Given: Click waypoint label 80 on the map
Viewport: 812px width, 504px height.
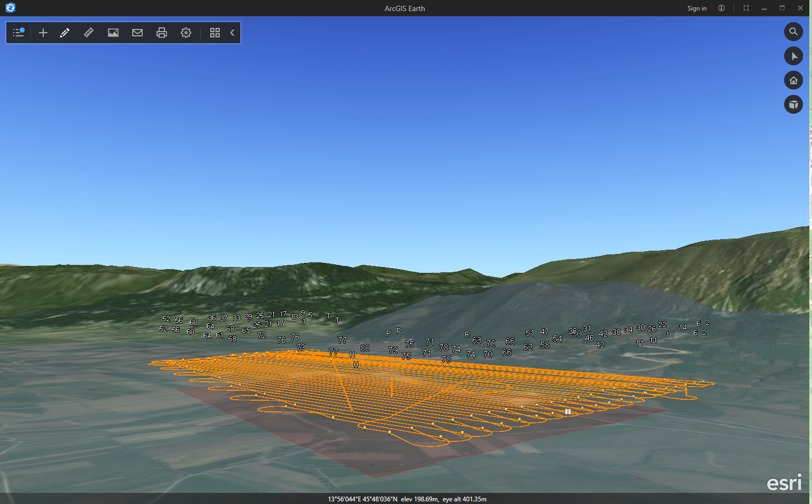Looking at the screenshot, I should 365,348.
